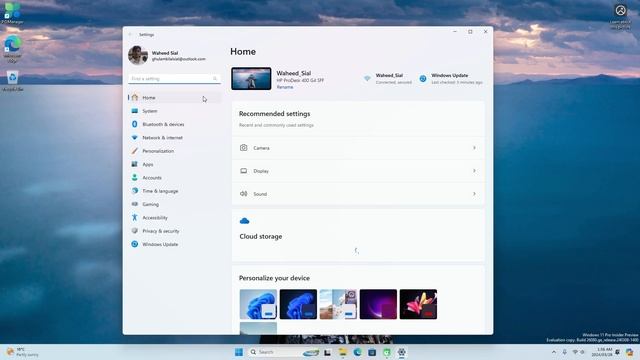
Task: Click the Cloud storage cloud icon
Action: [x=244, y=221]
